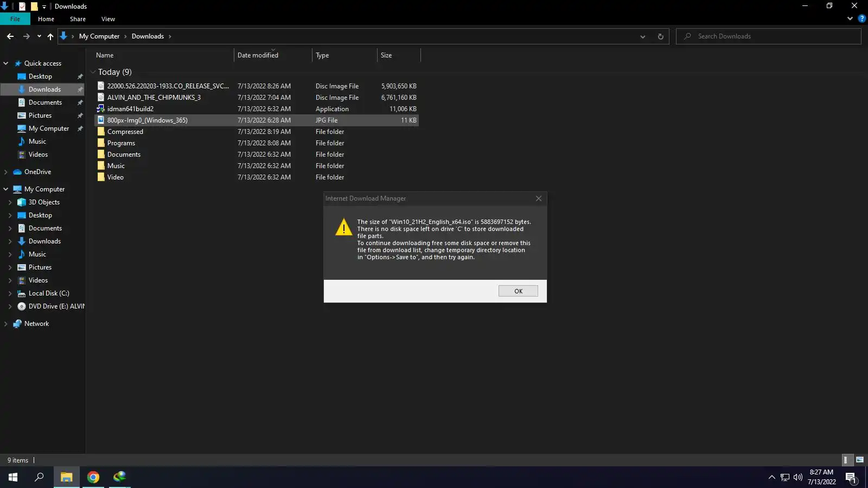This screenshot has width=868, height=488.
Task: Select Network in the navigation pane
Action: (36, 324)
